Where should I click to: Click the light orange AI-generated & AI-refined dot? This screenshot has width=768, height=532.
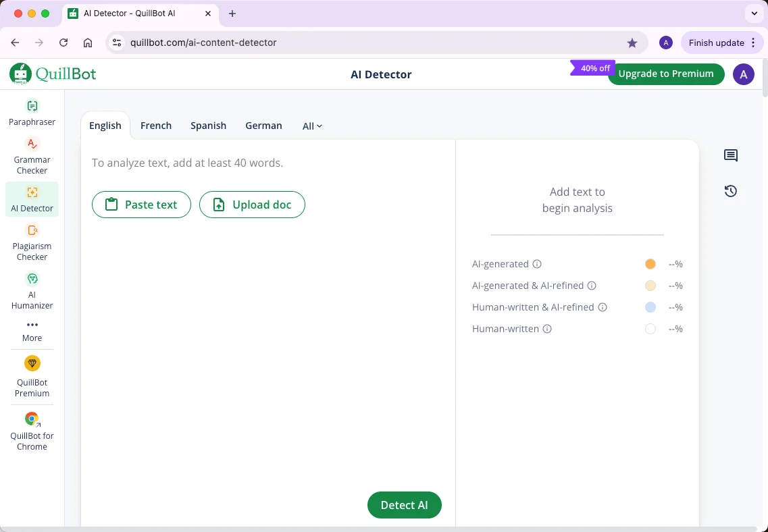650,286
